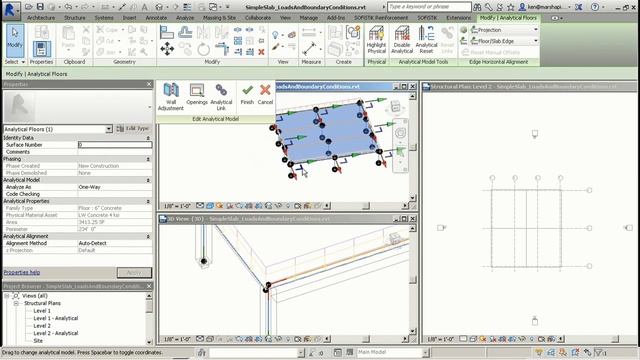
Task: Collapse the Analytical Properties section
Action: tap(148, 201)
